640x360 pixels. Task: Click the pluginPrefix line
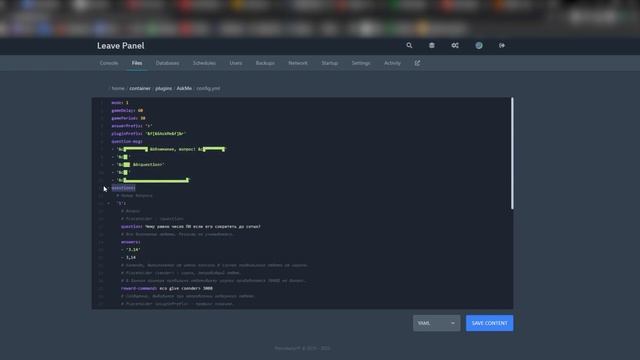[149, 133]
